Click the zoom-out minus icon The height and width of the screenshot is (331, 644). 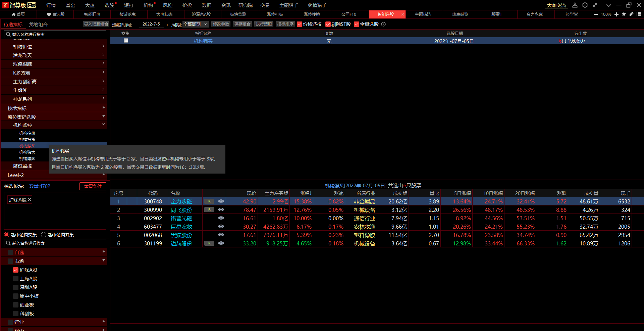tap(596, 14)
